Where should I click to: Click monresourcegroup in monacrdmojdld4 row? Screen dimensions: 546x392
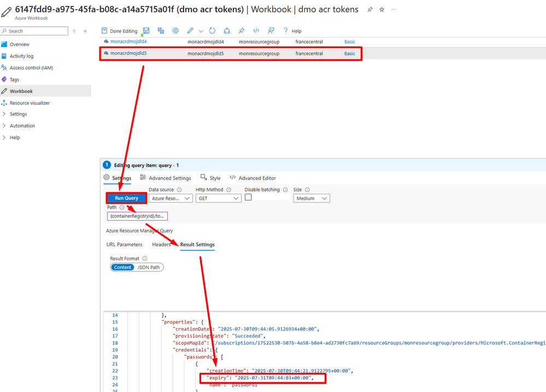[259, 41]
